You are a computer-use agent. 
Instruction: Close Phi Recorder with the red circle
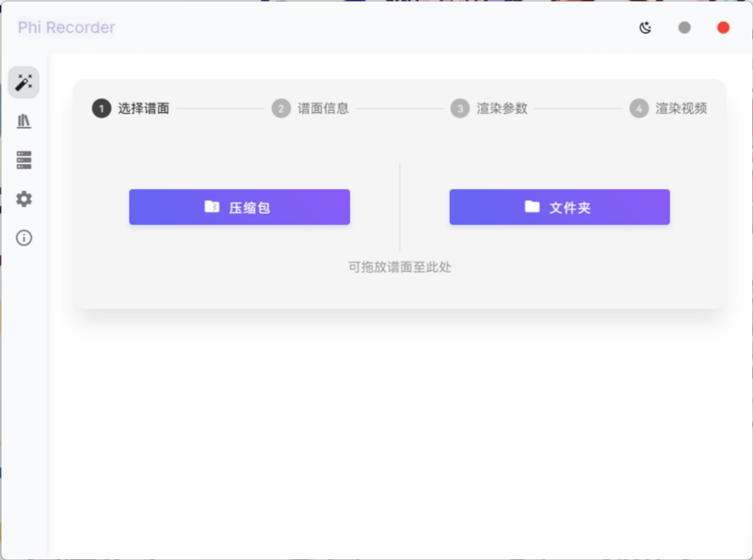click(x=723, y=27)
